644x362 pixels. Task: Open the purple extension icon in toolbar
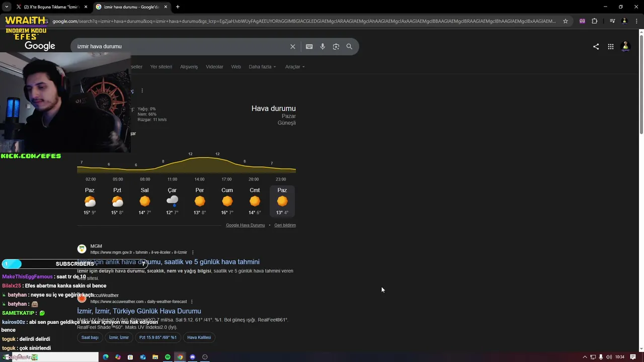(x=582, y=21)
